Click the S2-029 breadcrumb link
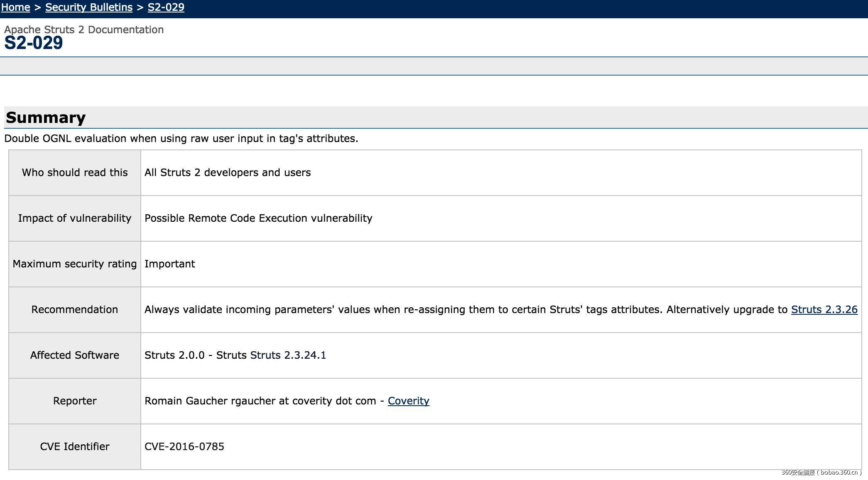The width and height of the screenshot is (868, 480). (x=166, y=7)
